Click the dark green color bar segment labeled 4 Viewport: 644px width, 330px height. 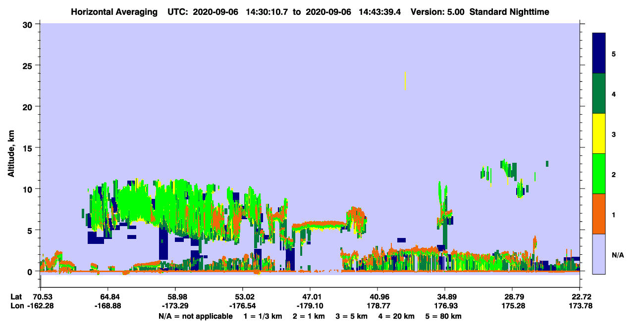tap(599, 94)
